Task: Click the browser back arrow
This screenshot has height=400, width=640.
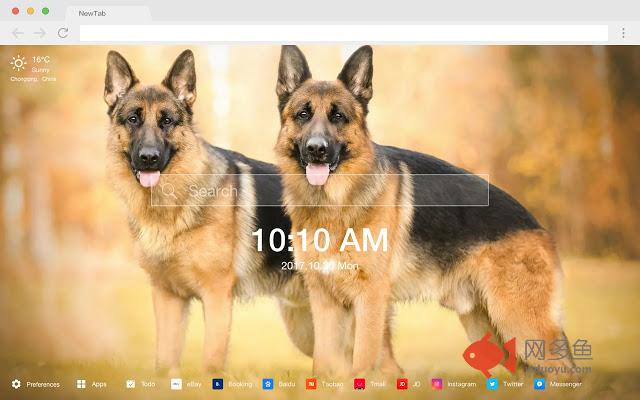Action: click(x=18, y=33)
